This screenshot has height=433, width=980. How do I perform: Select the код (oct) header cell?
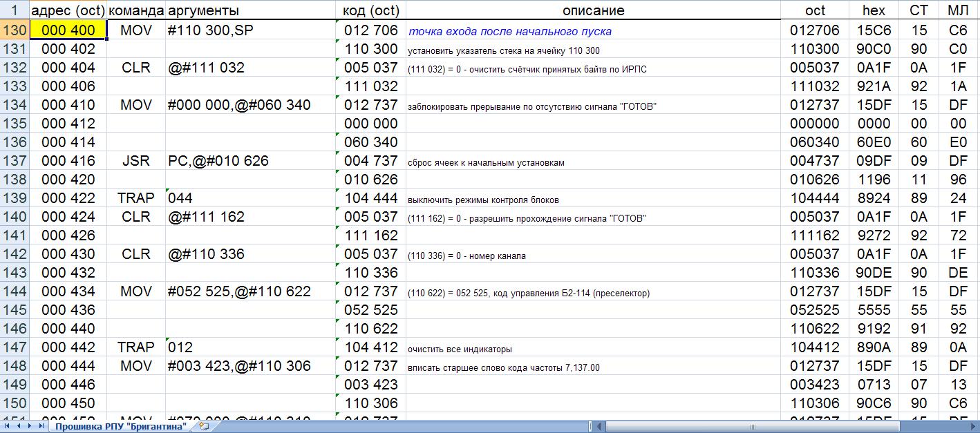tap(370, 10)
